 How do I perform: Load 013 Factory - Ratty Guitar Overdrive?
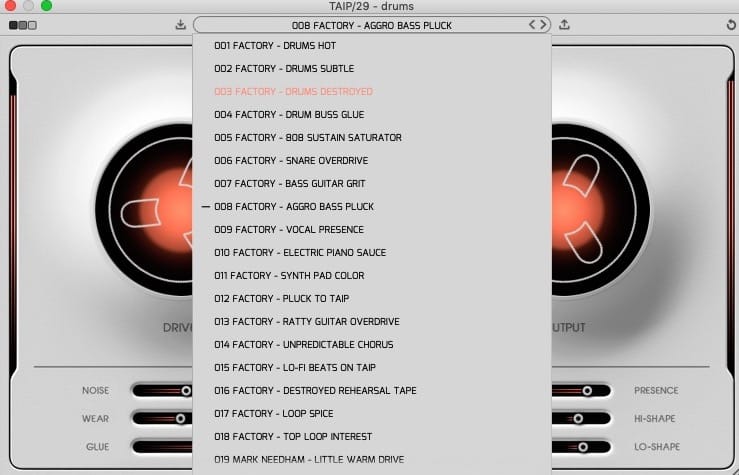coord(372,321)
